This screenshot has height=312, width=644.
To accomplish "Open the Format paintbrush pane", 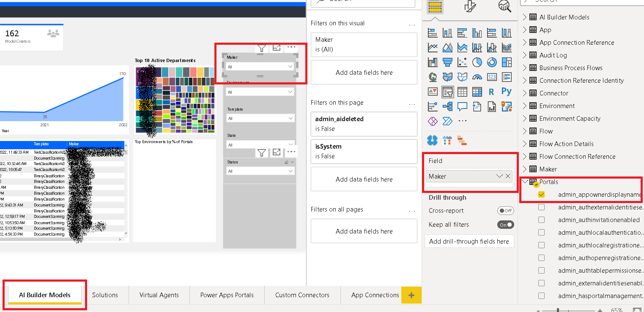I will [469, 6].
